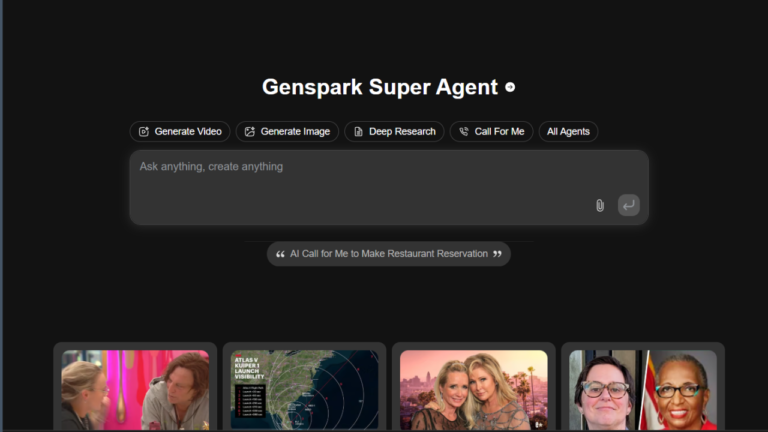The width and height of the screenshot is (768, 432).
Task: Start Deep Research mode
Action: 394,131
